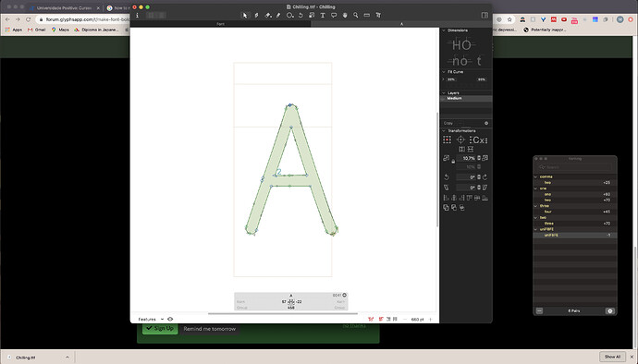Click the intersect paths boolean icon
The height and width of the screenshot is (364, 638).
462,208
